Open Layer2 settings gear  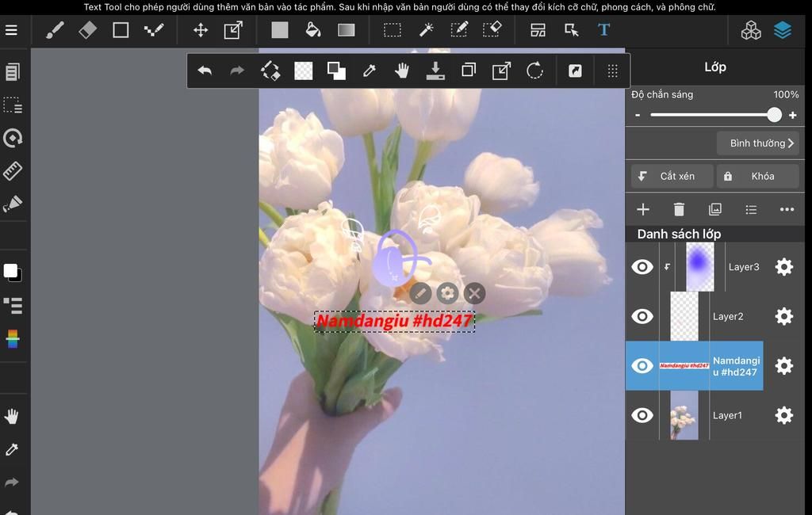point(784,316)
